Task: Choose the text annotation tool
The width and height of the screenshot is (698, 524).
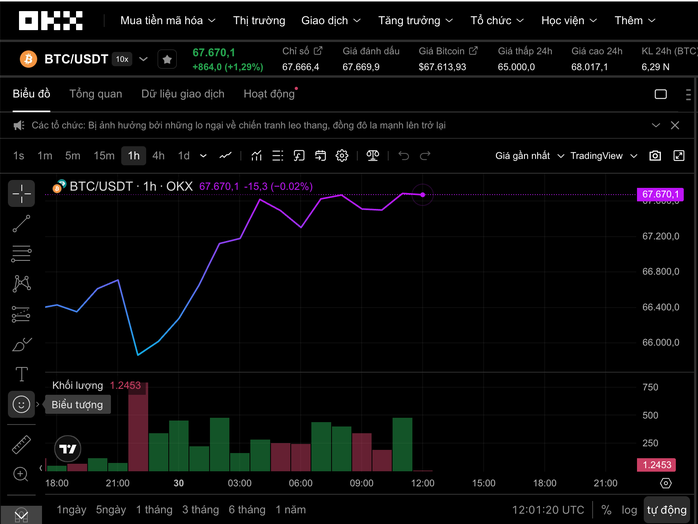Action: click(x=21, y=374)
